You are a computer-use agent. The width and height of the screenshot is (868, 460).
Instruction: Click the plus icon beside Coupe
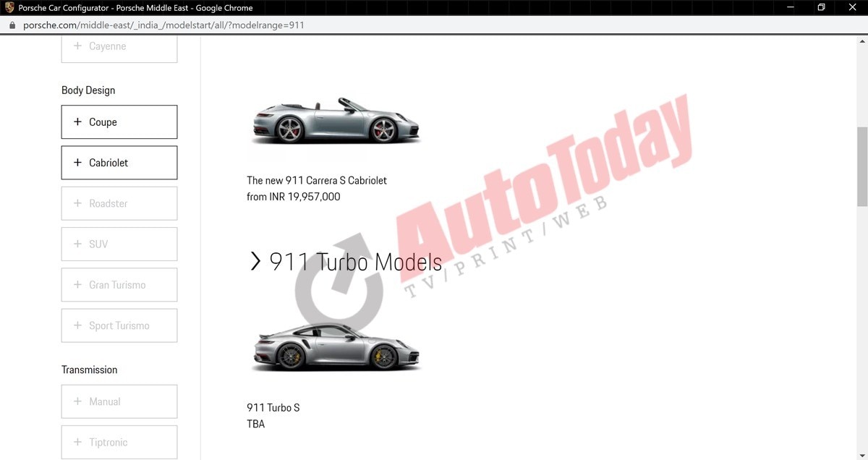coord(77,122)
